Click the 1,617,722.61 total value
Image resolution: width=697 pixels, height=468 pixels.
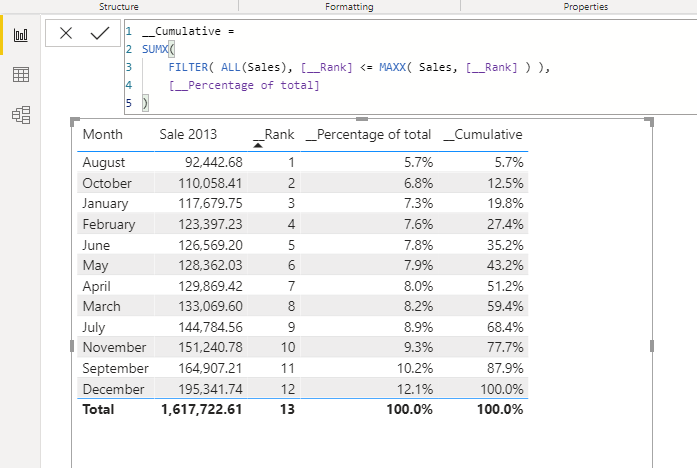click(x=202, y=409)
